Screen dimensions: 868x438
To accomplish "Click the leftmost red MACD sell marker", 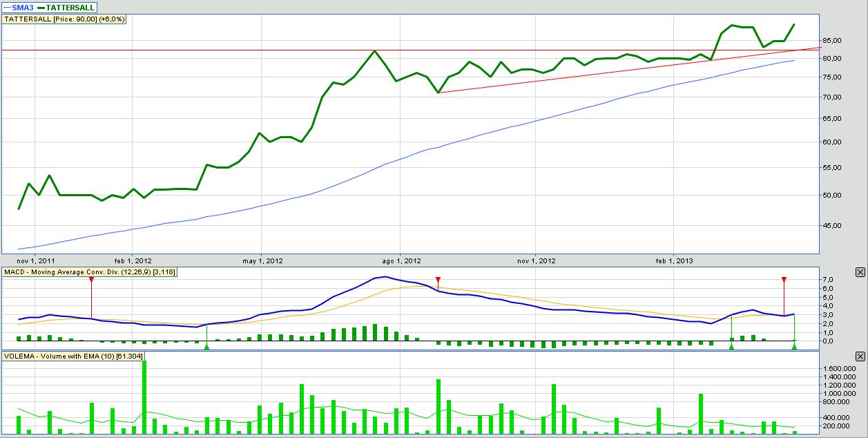I will pyautogui.click(x=91, y=280).
